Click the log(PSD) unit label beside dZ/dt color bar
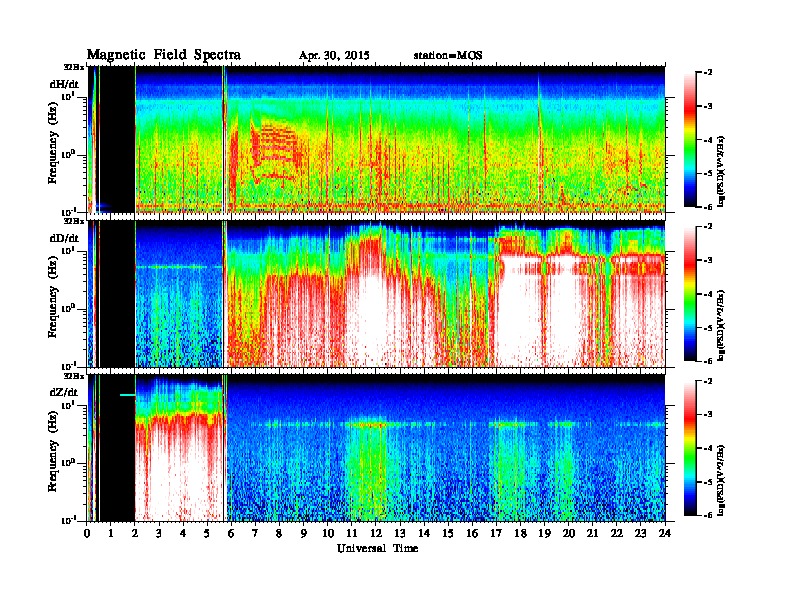Image resolution: width=792 pixels, height=612 pixels. [722, 480]
